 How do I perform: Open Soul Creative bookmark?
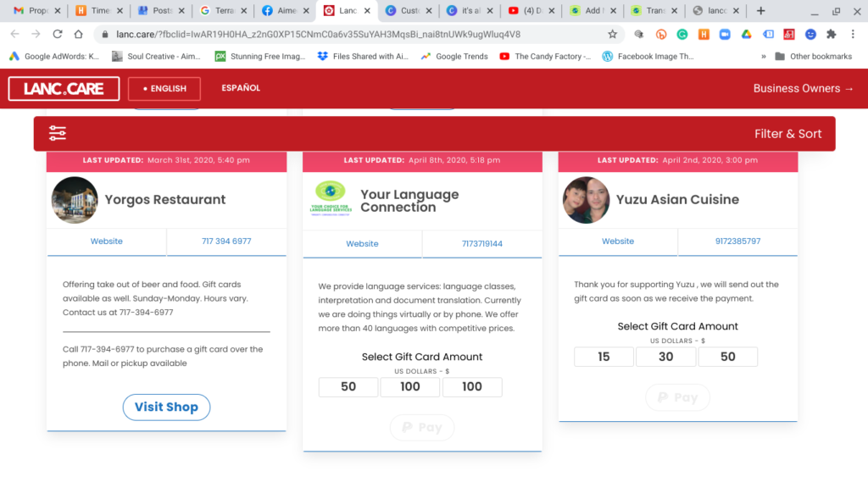click(x=156, y=57)
